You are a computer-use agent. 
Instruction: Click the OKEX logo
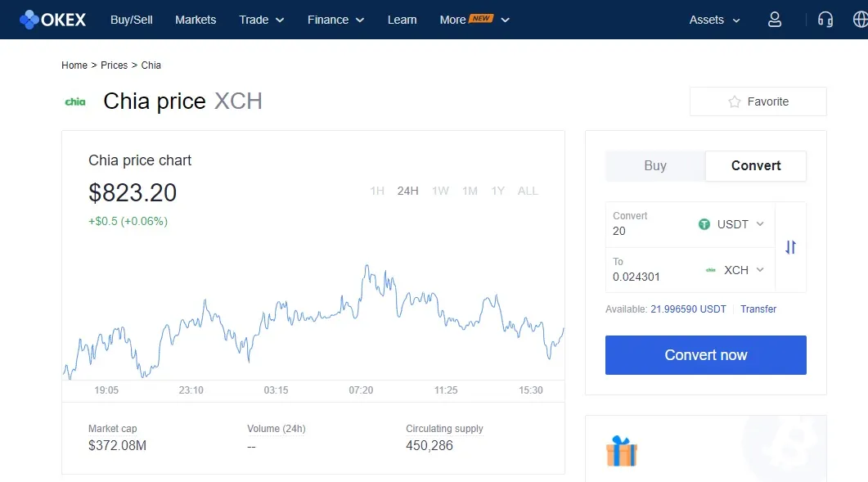pos(52,19)
